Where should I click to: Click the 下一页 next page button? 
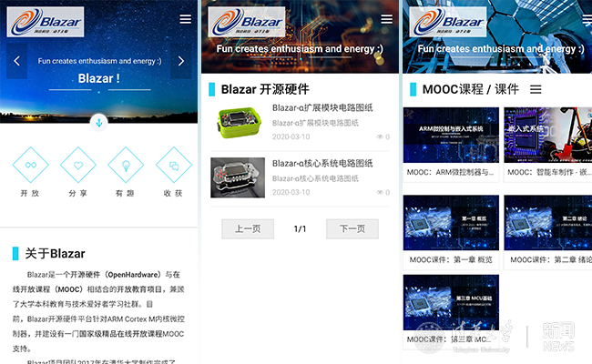coord(352,229)
